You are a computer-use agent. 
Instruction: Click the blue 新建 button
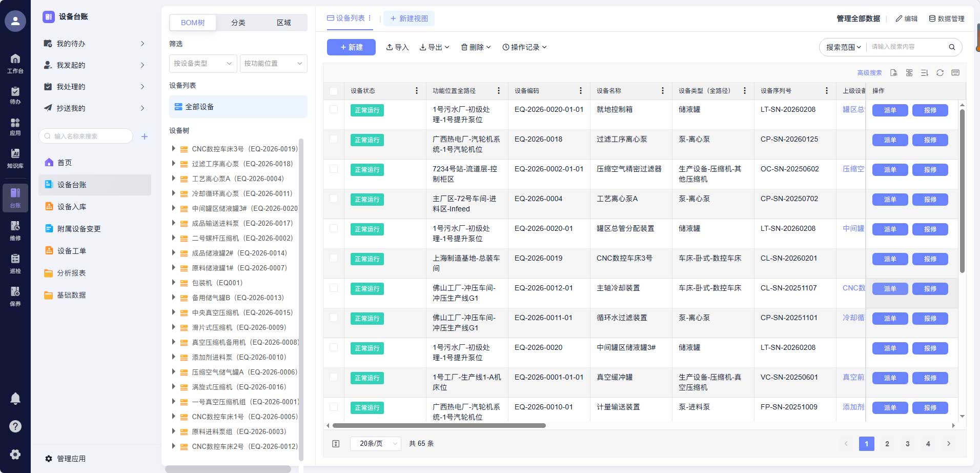tap(351, 47)
